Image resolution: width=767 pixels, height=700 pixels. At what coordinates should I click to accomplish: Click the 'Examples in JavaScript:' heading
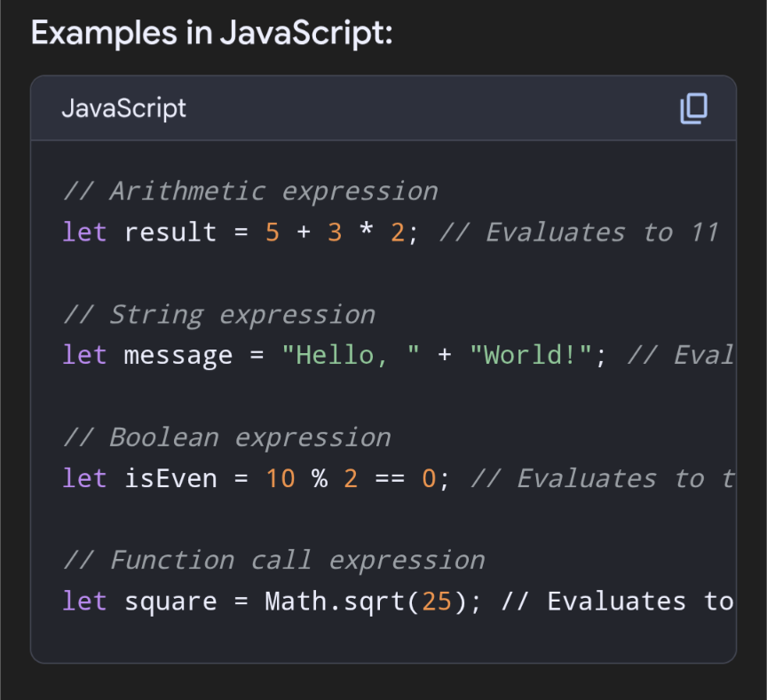point(212,33)
